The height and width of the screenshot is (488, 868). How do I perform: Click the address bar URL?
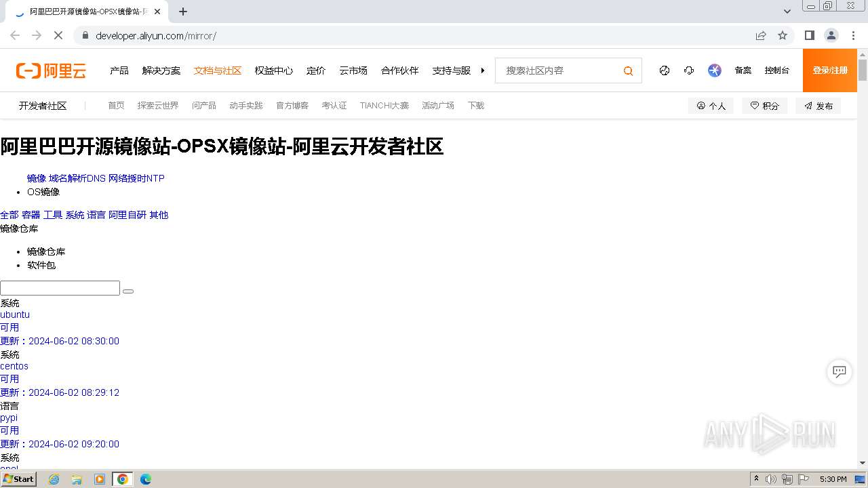coord(156,35)
